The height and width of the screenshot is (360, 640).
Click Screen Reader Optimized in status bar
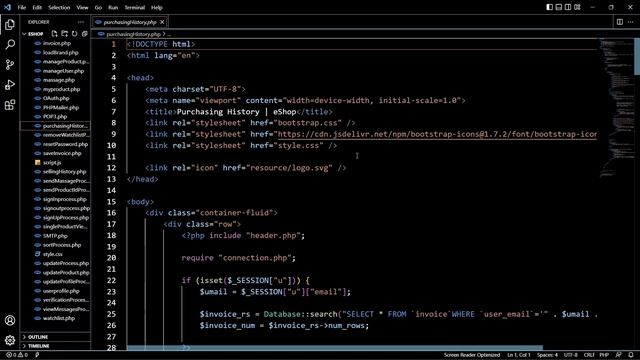click(471, 355)
